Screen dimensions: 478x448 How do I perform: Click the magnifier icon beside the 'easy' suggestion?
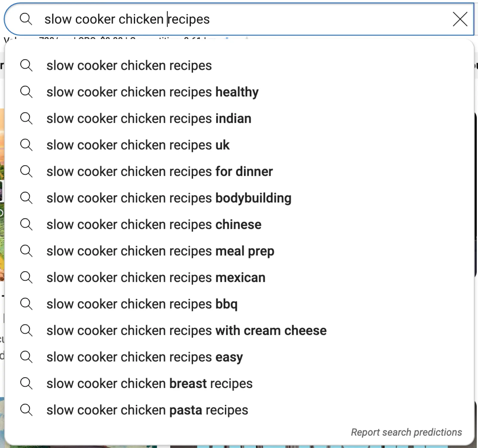point(26,357)
